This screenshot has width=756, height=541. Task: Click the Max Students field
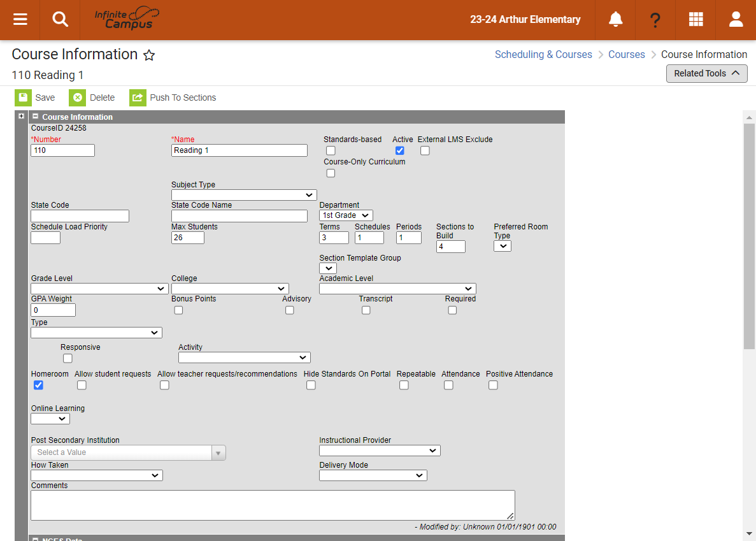[x=187, y=238]
